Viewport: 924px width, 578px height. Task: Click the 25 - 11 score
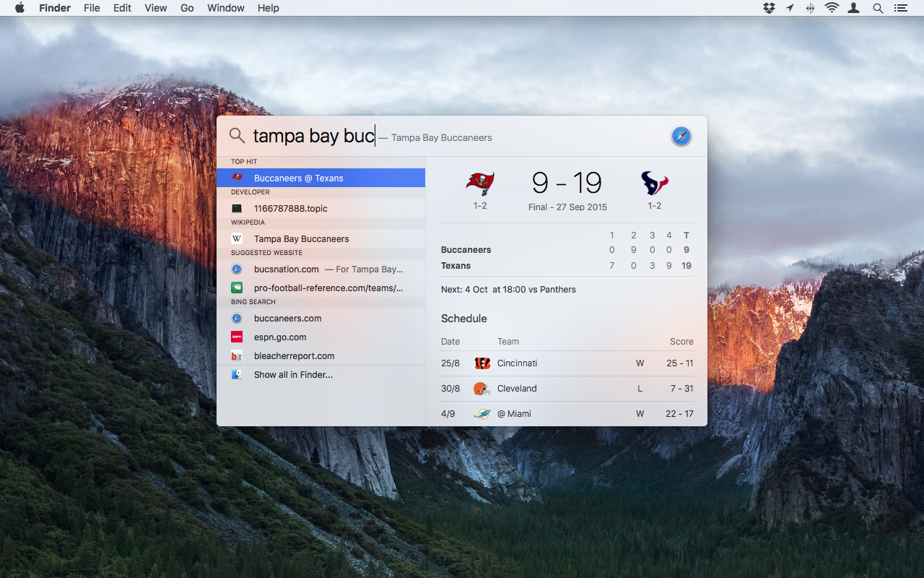coord(680,363)
